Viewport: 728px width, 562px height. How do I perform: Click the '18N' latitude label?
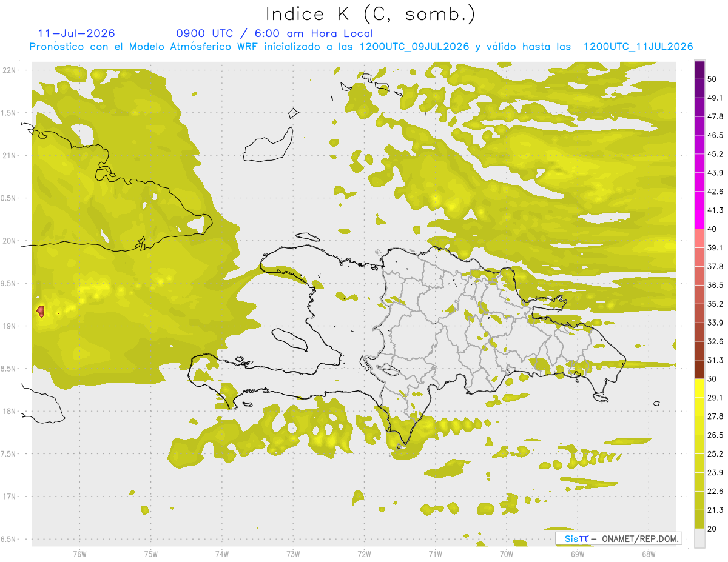pos(10,411)
